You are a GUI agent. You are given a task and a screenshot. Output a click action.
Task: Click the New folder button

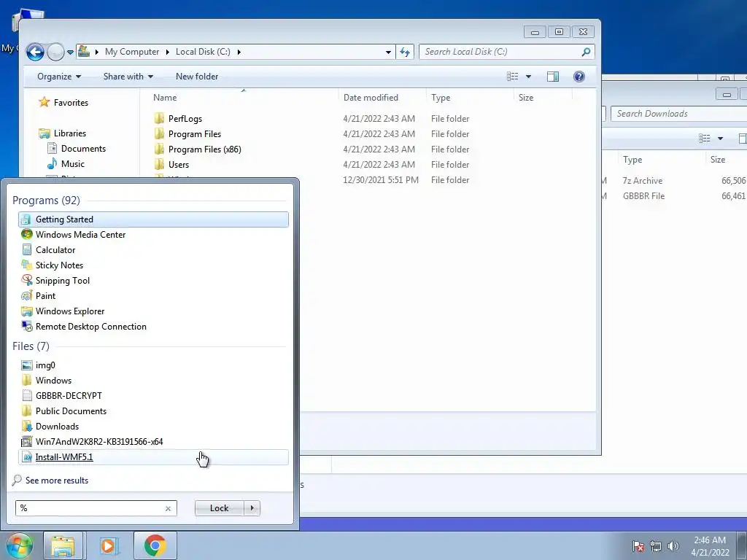point(197,76)
